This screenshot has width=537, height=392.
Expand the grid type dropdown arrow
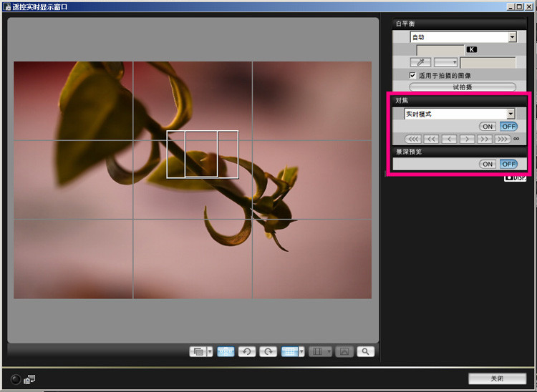302,351
